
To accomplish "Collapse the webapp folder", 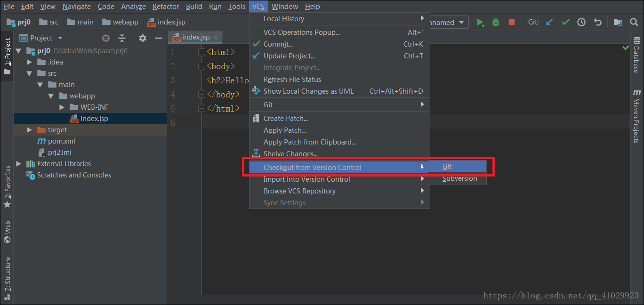I will (x=51, y=96).
